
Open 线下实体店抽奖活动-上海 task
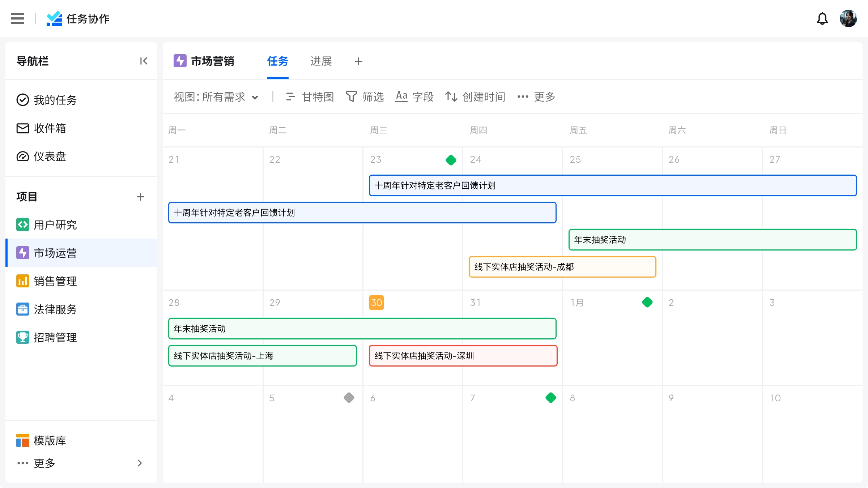(x=263, y=356)
